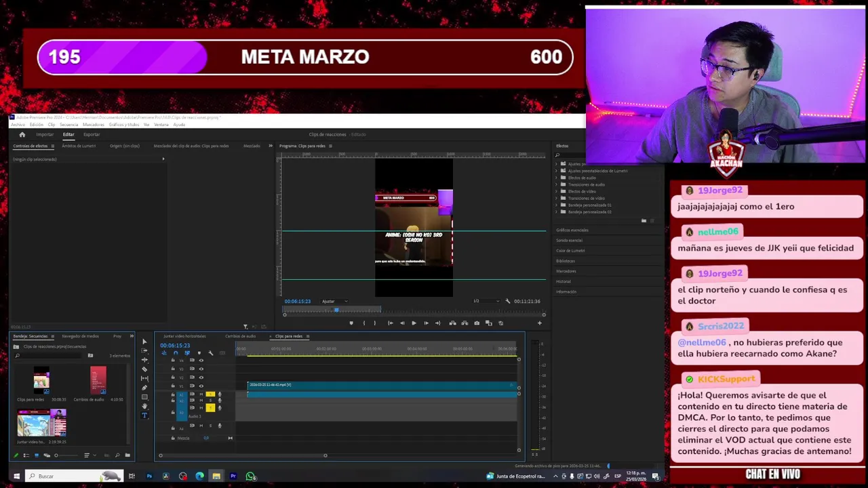This screenshot has width=868, height=488.
Task: Select the Hand tool
Action: pyautogui.click(x=144, y=406)
